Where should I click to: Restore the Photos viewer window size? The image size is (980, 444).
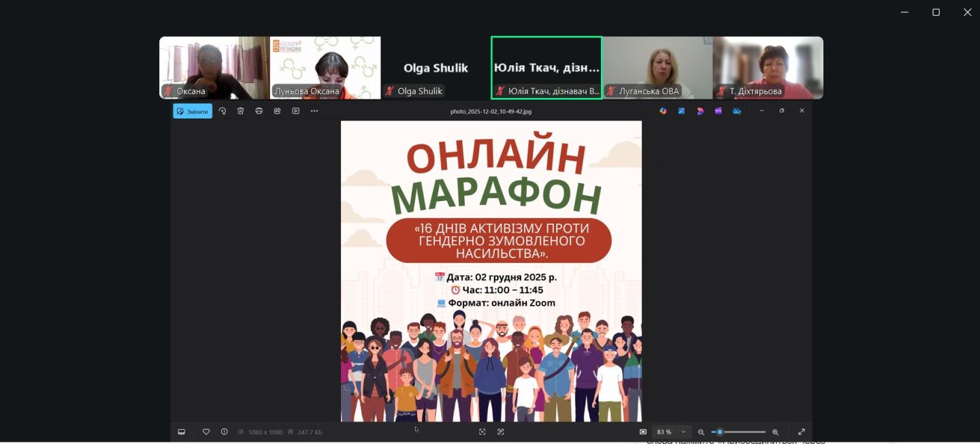(x=781, y=110)
